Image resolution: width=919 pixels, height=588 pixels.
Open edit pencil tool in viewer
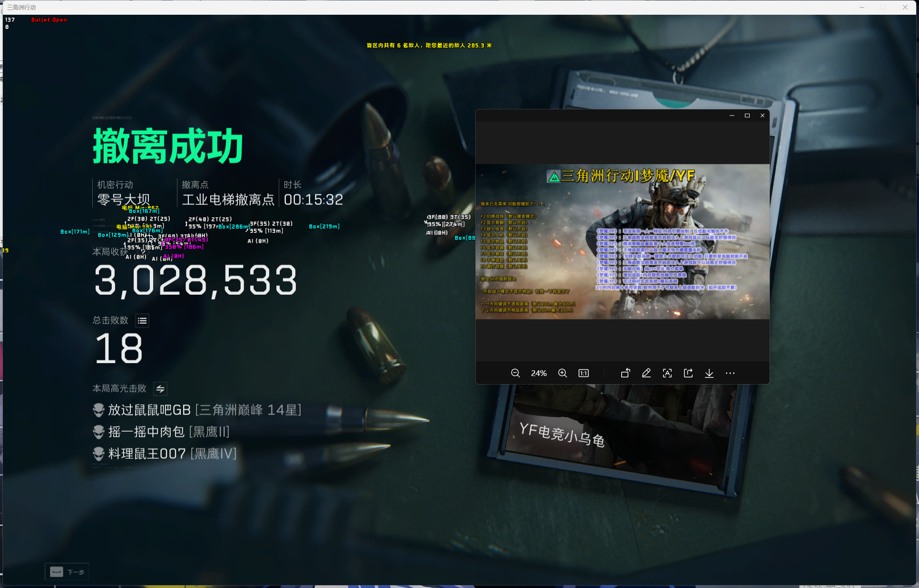tap(646, 373)
